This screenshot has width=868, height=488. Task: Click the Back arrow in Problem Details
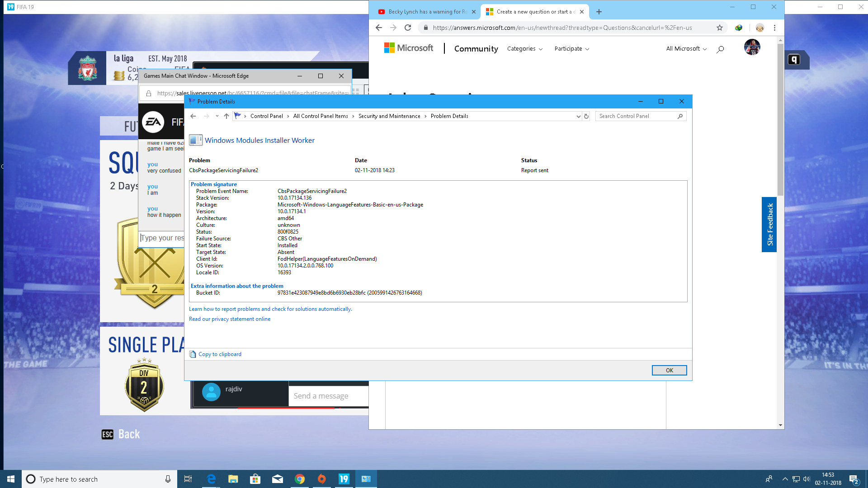point(193,116)
